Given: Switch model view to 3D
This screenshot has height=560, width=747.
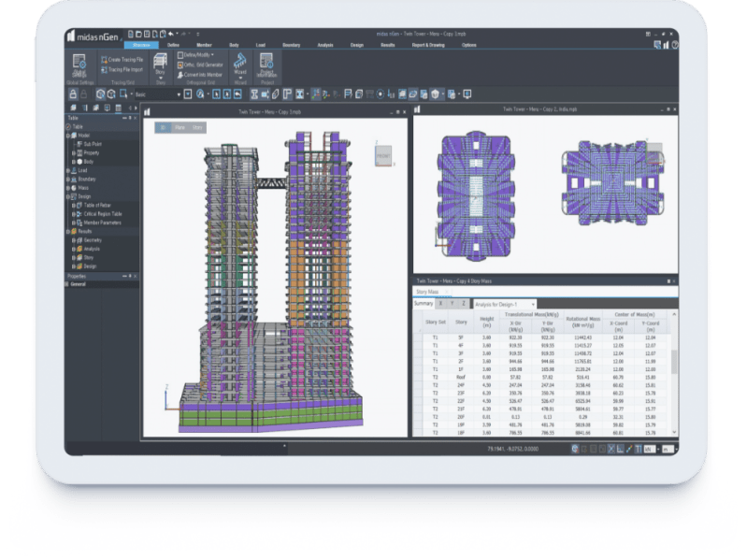Looking at the screenshot, I should tap(164, 128).
